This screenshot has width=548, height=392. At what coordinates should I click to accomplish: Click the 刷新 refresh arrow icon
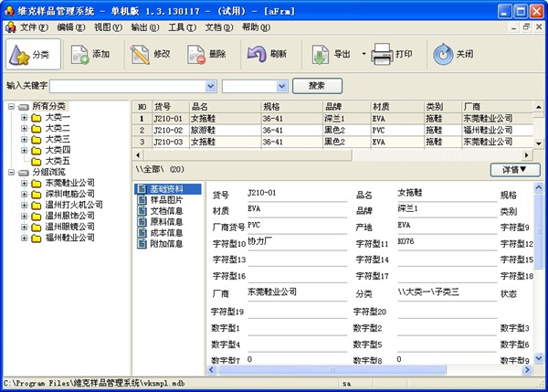pyautogui.click(x=257, y=54)
